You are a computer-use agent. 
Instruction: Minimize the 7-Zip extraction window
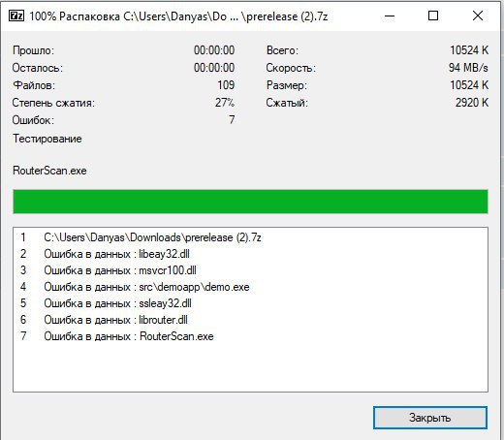pyautogui.click(x=390, y=16)
